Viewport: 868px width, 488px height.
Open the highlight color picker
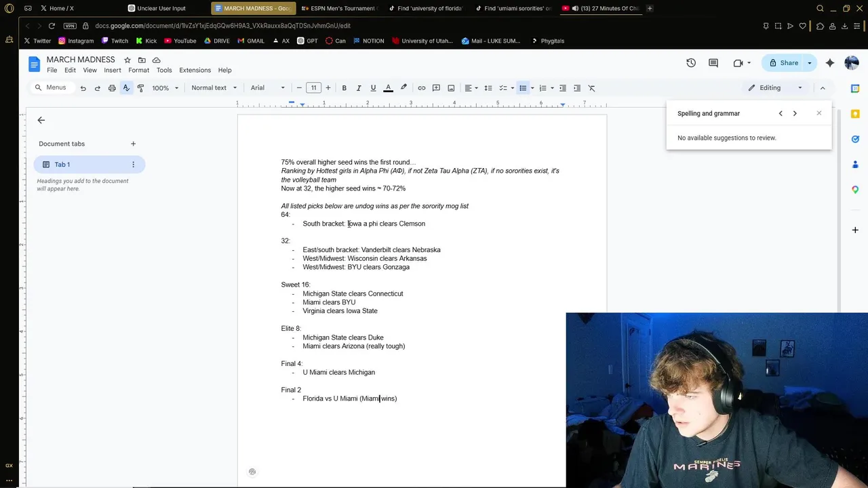tap(403, 88)
